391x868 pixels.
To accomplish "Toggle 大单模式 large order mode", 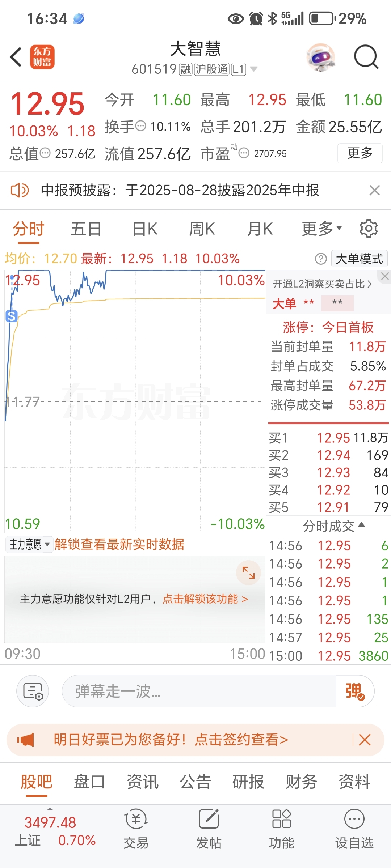I will pos(359,259).
